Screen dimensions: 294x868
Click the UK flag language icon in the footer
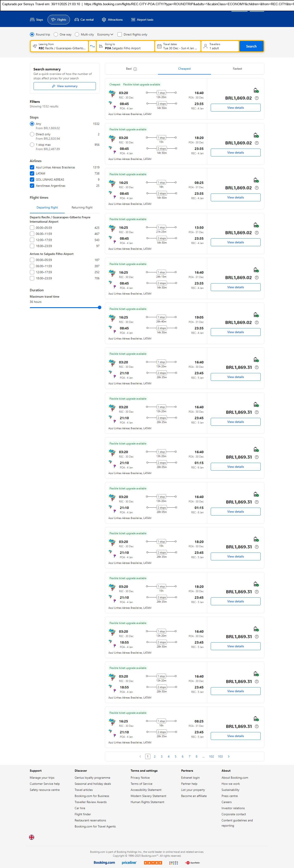point(32,837)
